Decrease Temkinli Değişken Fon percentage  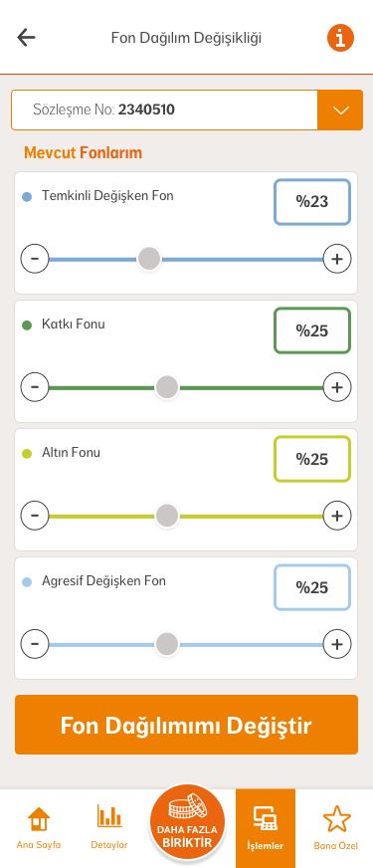click(35, 259)
